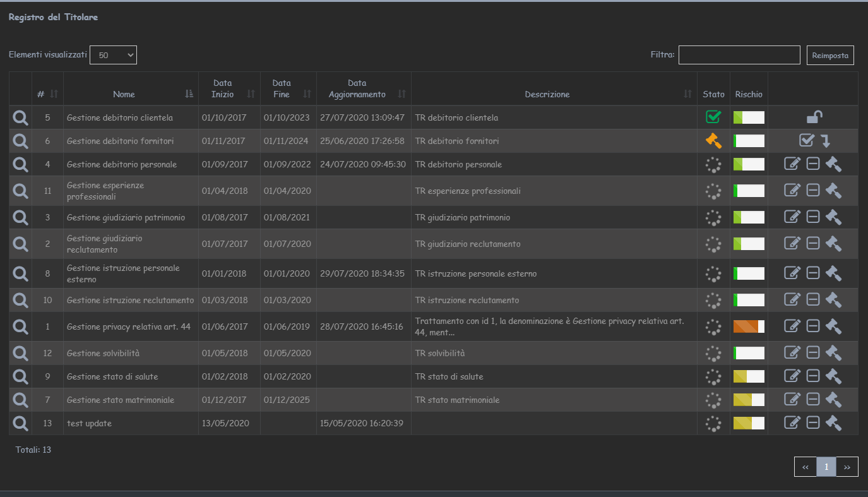
Task: Sort table by Data Aggiornamento column
Action: pyautogui.click(x=364, y=88)
